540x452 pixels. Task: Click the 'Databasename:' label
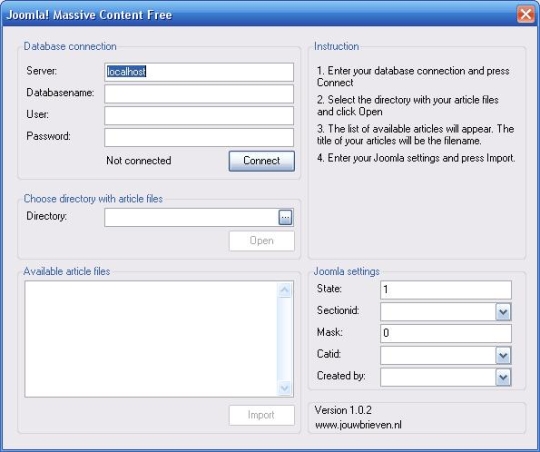point(60,93)
